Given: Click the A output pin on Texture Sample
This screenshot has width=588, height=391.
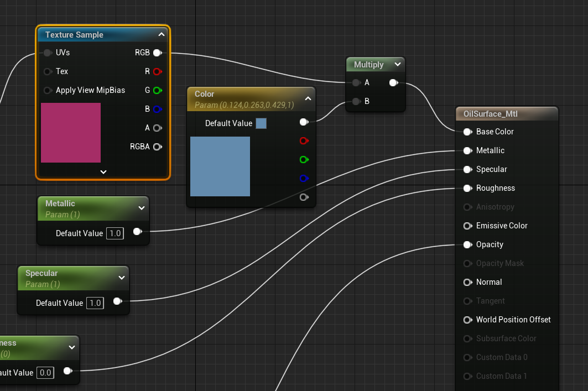Looking at the screenshot, I should [158, 128].
